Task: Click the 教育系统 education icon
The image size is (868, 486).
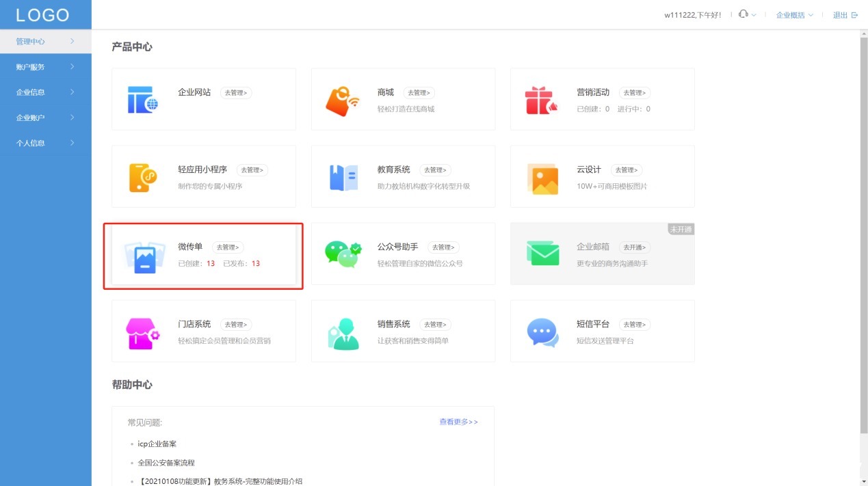Action: (x=343, y=176)
